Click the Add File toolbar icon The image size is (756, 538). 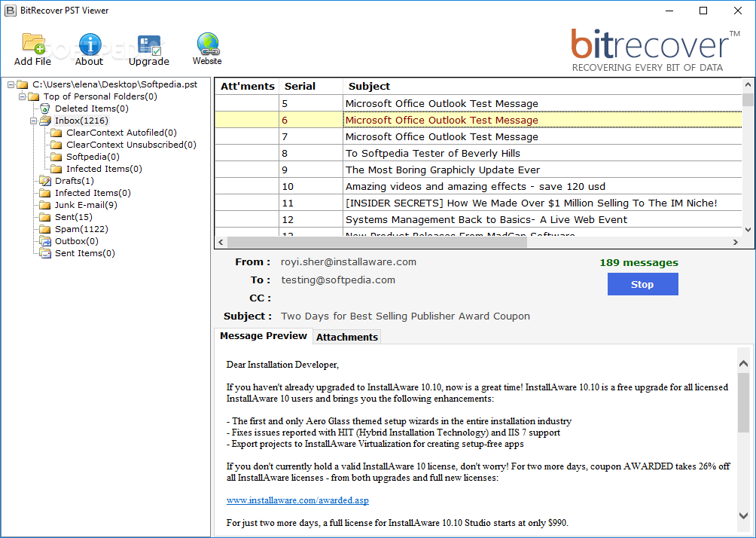pos(33,44)
